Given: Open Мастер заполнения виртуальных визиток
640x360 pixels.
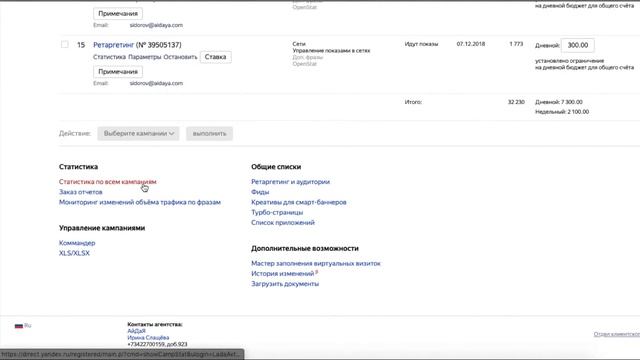Looking at the screenshot, I should coord(316,263).
